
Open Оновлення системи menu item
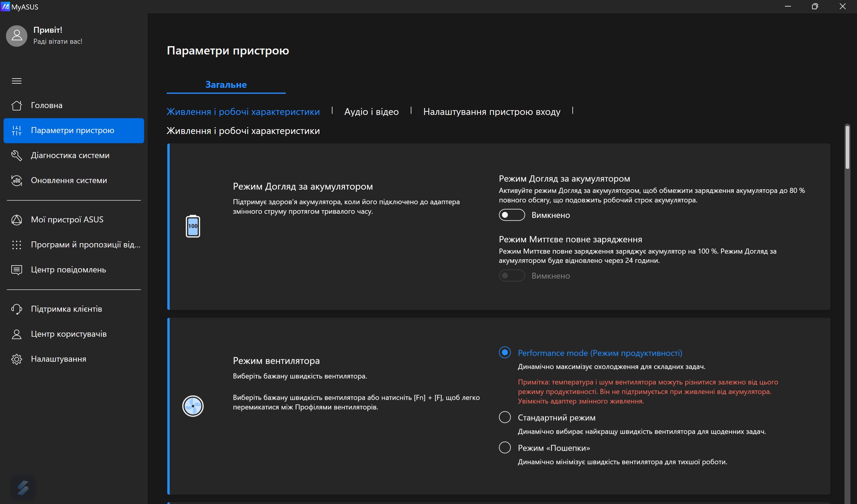pos(74,181)
